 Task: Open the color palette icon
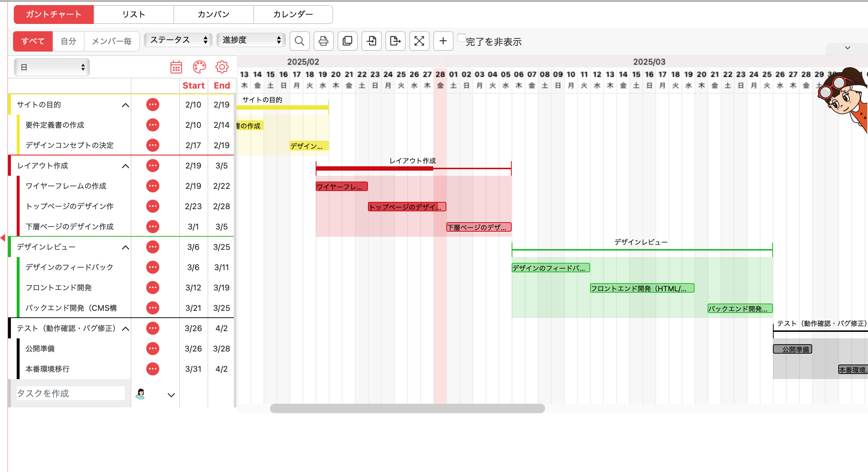click(x=199, y=67)
